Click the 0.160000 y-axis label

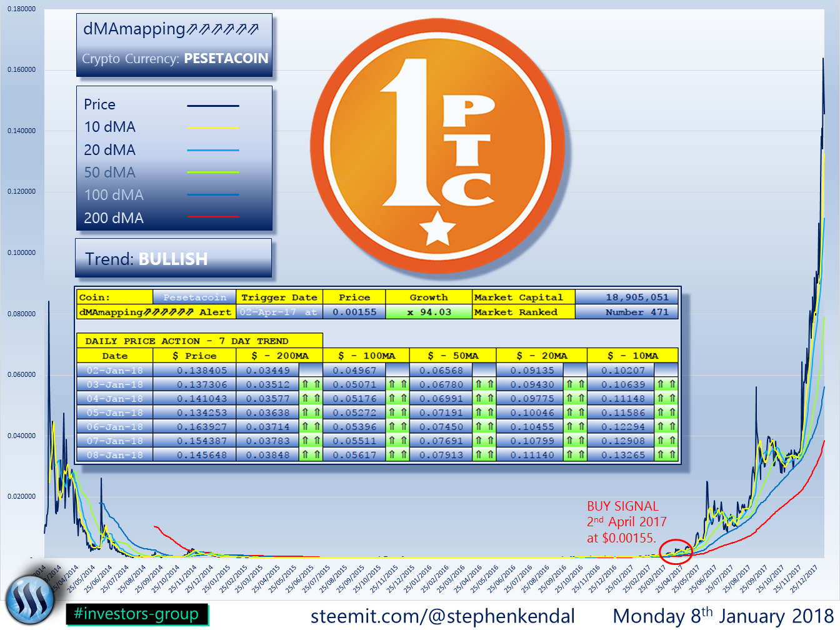[x=21, y=70]
